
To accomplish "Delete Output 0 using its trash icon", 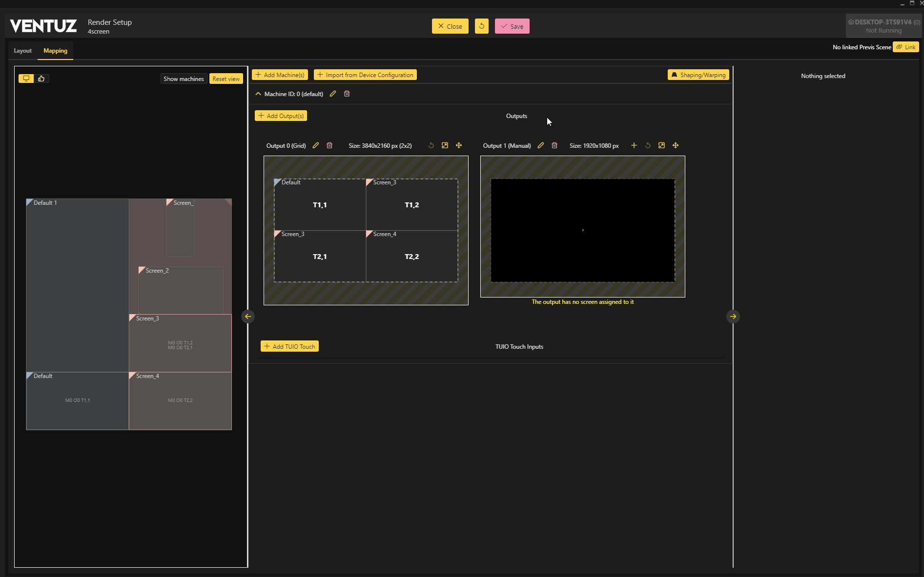I will coord(329,145).
